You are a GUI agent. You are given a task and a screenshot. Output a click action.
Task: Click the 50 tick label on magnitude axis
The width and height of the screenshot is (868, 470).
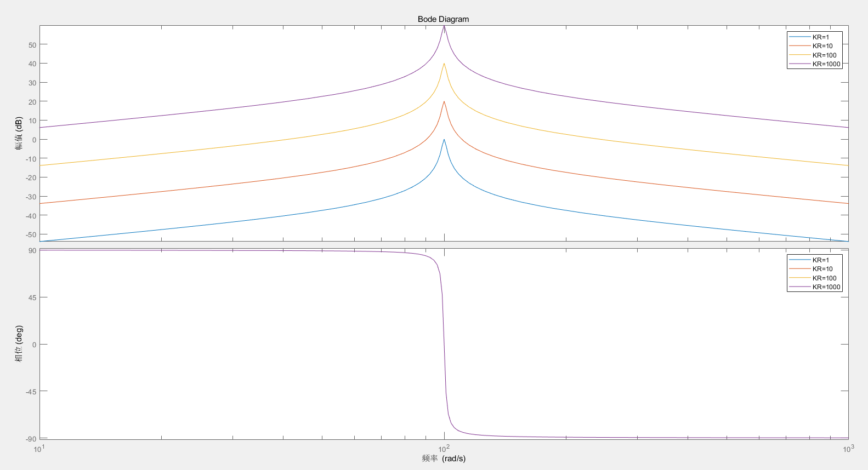coord(32,45)
